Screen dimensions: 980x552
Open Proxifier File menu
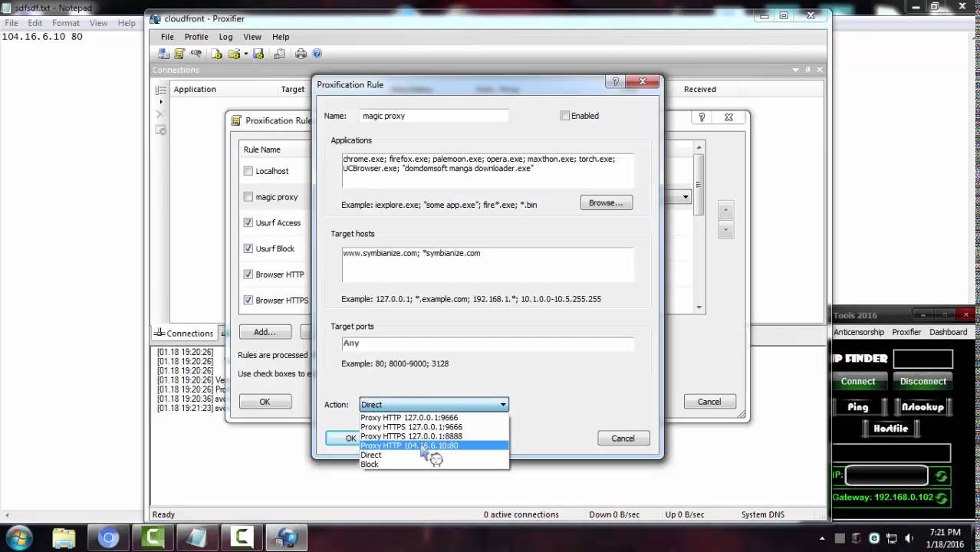[167, 37]
